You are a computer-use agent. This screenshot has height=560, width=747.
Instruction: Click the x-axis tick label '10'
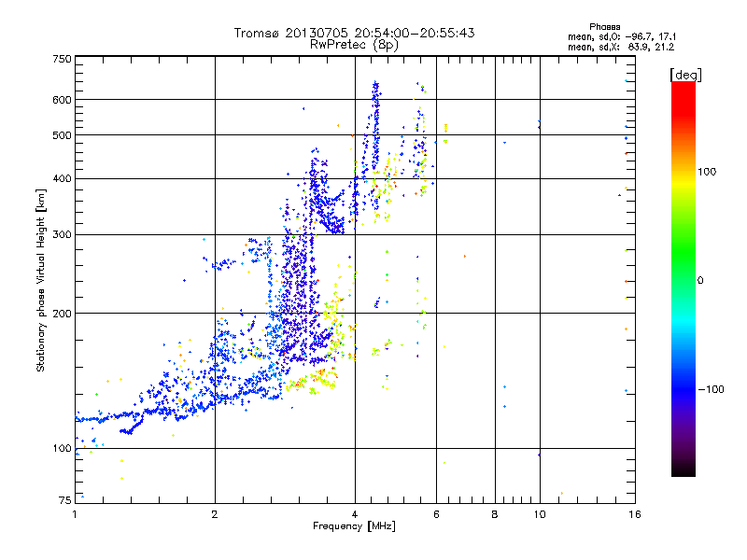[x=540, y=514]
